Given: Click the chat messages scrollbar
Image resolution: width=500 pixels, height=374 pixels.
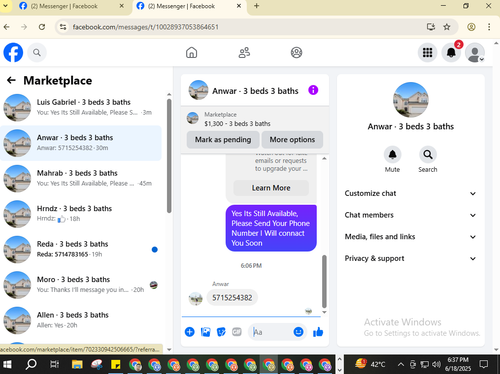Looking at the screenshot, I should coord(324,282).
